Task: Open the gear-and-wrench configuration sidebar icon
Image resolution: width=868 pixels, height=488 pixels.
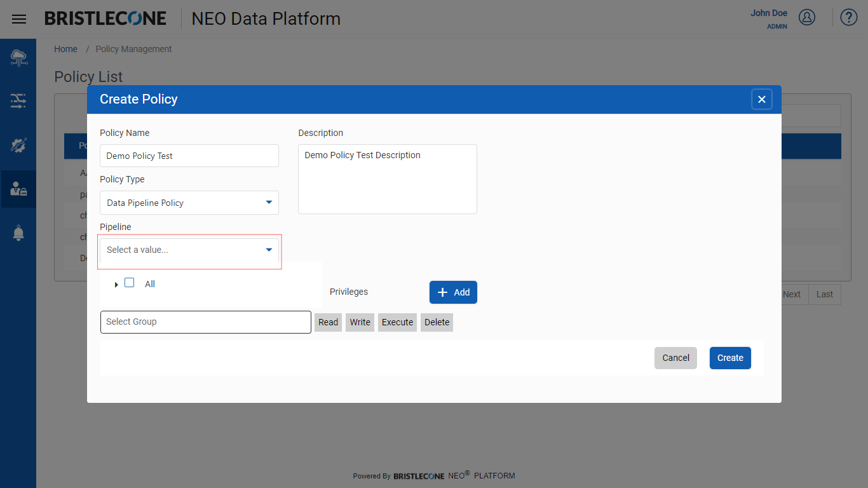Action: [x=18, y=145]
